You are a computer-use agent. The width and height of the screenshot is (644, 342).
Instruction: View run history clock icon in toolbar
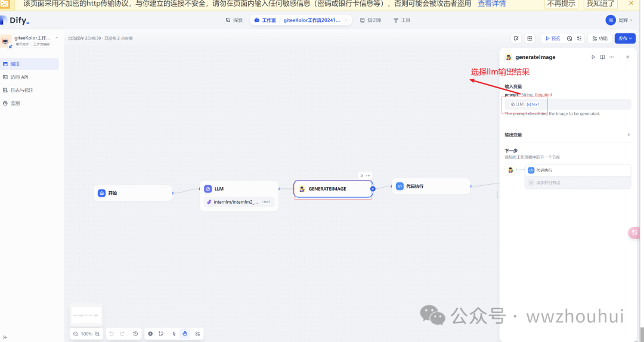point(569,38)
